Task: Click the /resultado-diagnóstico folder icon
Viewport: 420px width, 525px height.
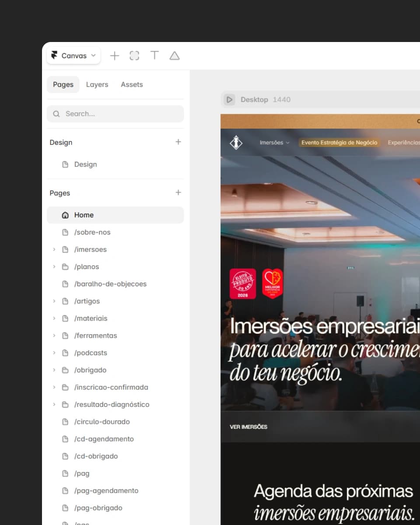Action: tap(65, 404)
